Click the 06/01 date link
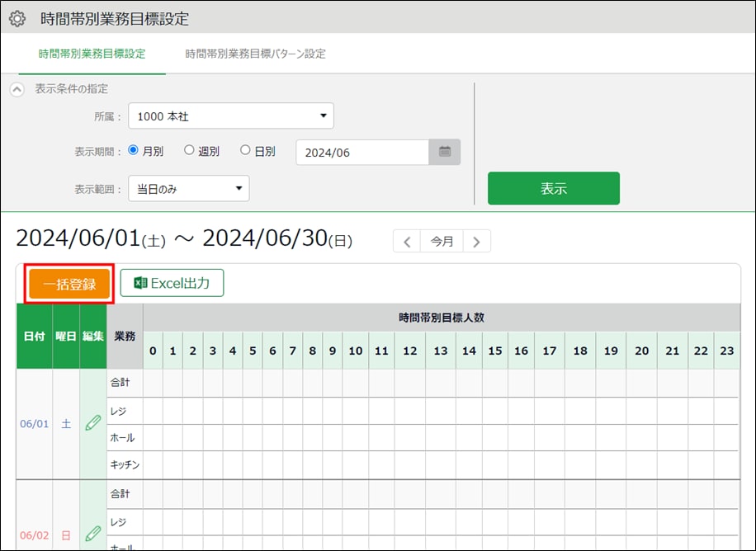This screenshot has height=551, width=756. [x=34, y=423]
